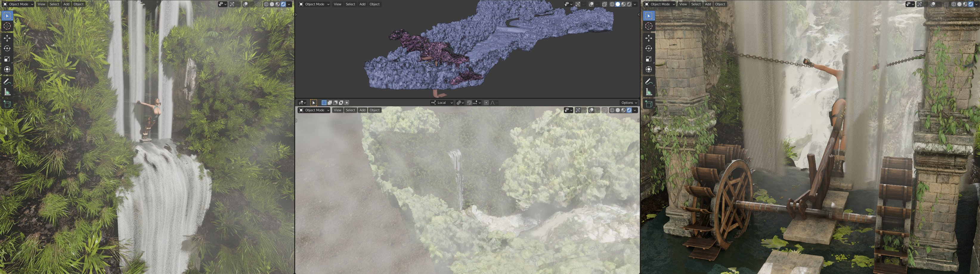Image resolution: width=980 pixels, height=274 pixels.
Task: Choose the Extend Selection mode icon
Action: [x=330, y=102]
